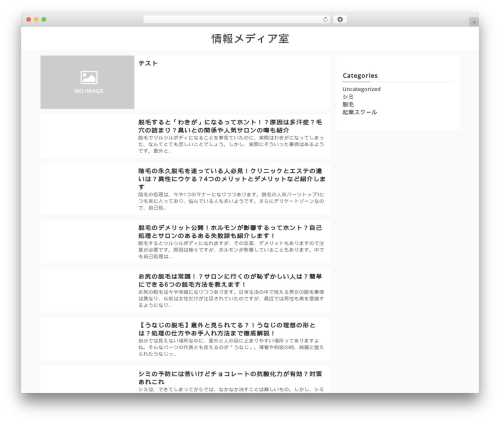The image size is (500, 423).
Task: Open the 【うなじの脱毛】 post title
Action: pyautogui.click(x=227, y=329)
